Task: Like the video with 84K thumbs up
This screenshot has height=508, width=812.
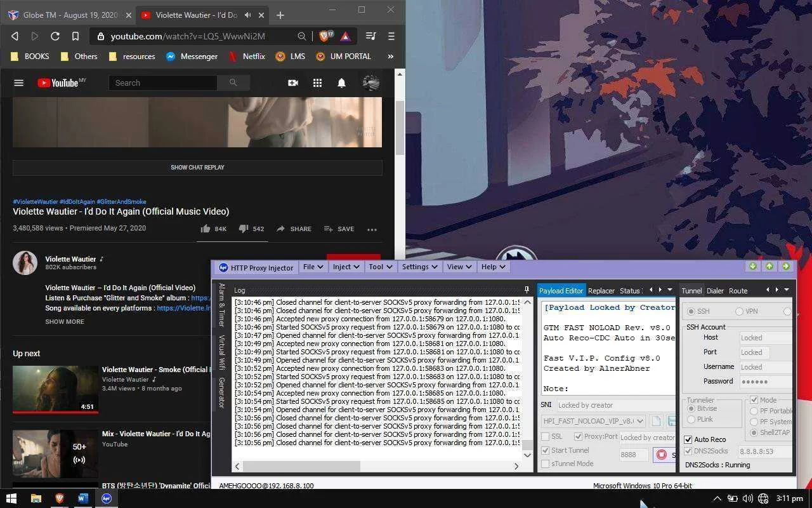Action: [206, 229]
